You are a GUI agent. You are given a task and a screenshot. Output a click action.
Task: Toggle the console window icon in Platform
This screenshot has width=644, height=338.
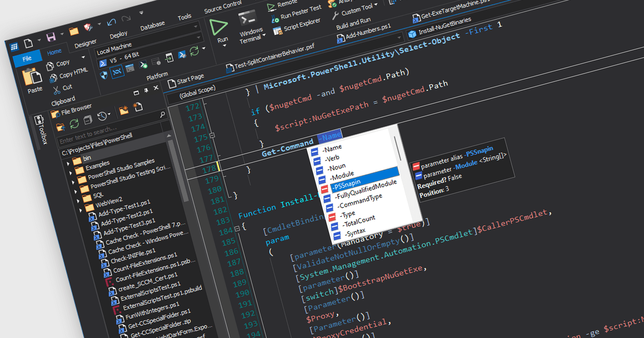coord(130,69)
